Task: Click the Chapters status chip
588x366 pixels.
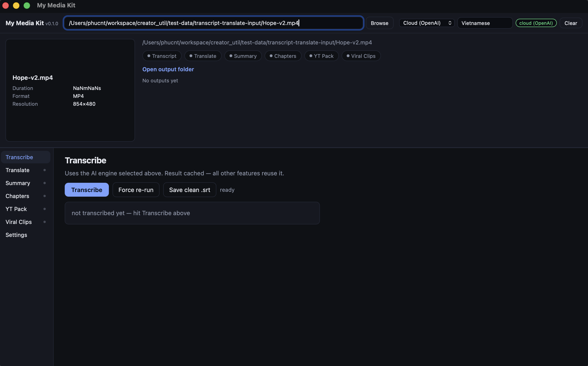Action: pos(283,56)
